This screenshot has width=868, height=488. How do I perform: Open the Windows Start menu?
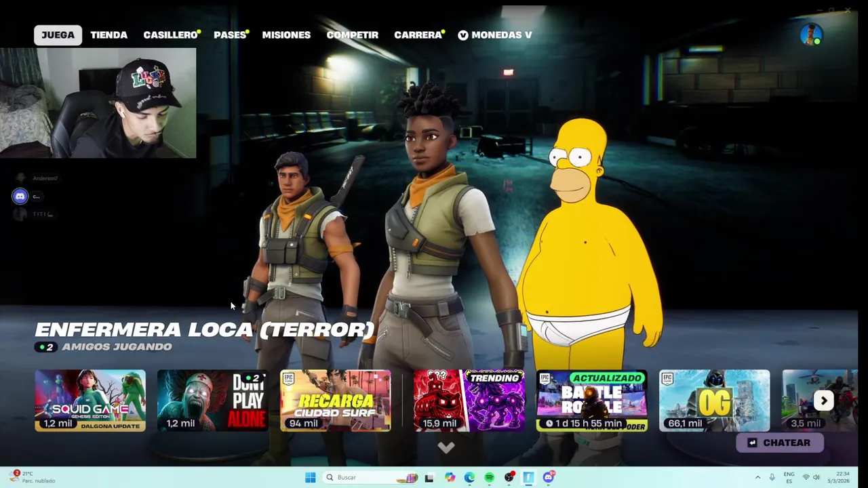(x=310, y=477)
